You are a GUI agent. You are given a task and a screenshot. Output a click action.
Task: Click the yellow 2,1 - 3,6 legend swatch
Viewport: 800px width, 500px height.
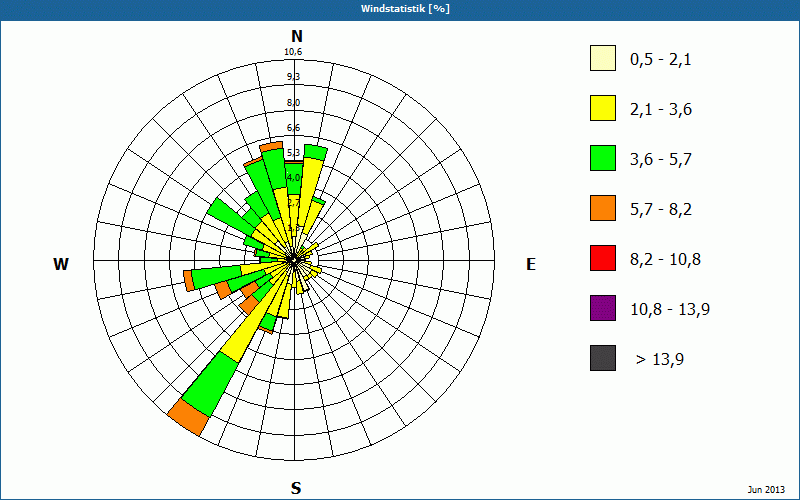tap(603, 108)
